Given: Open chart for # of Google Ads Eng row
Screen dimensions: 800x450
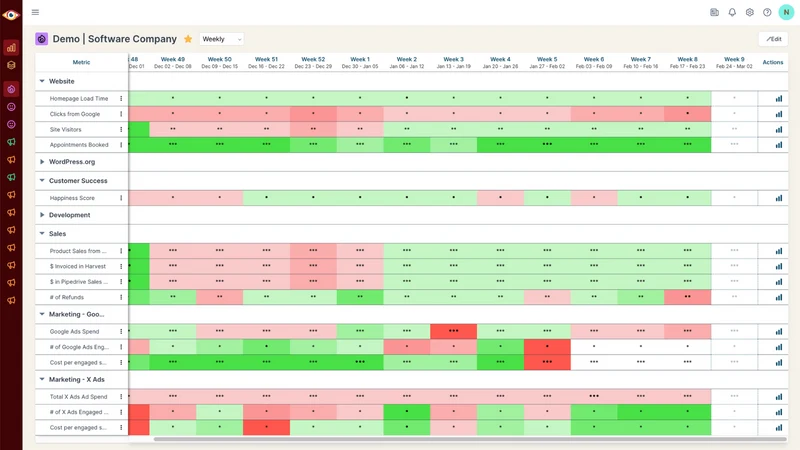Looking at the screenshot, I should [x=779, y=347].
